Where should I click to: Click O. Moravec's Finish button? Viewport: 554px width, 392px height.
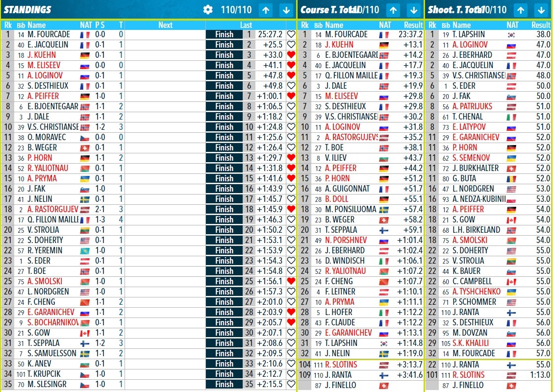coord(224,137)
